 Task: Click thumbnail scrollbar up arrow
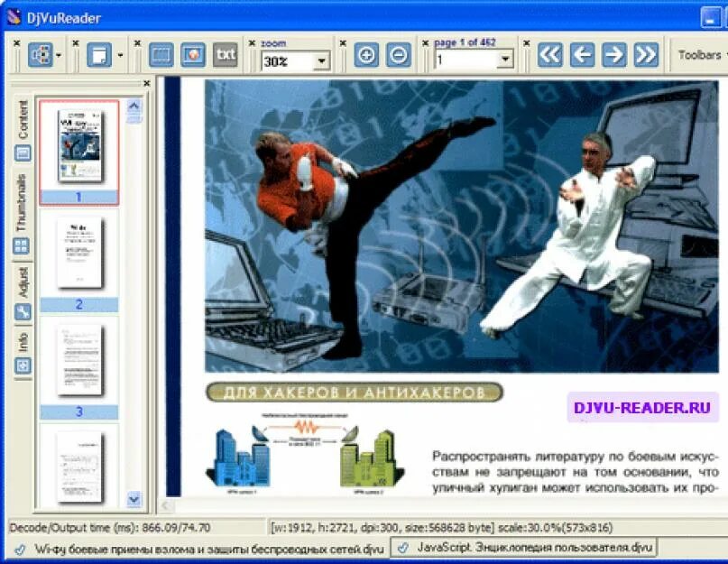[x=134, y=106]
